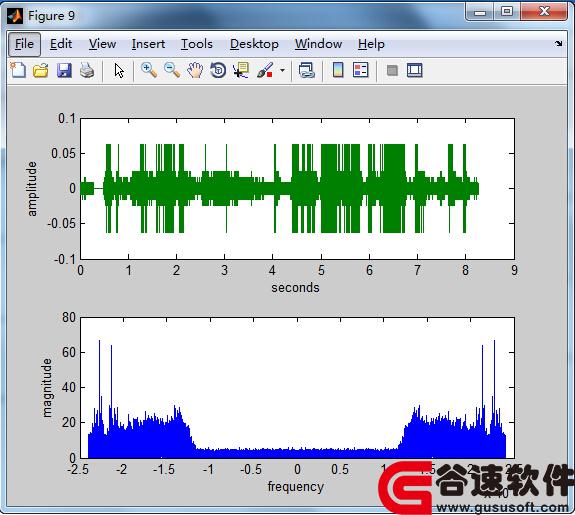Viewport: 575px width, 515px height.
Task: Select the Rotate 3D tool
Action: click(218, 70)
